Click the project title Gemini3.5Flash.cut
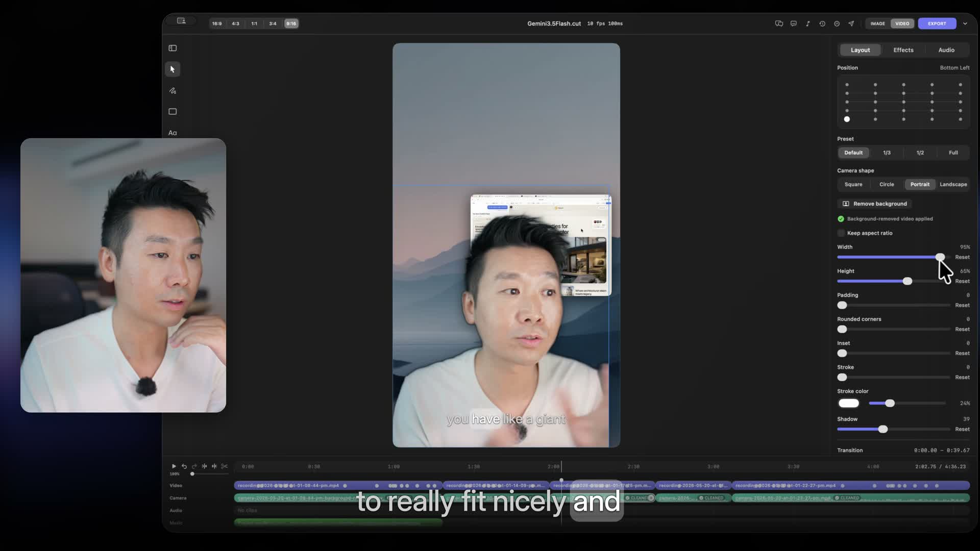Screen dimensions: 980x551 coord(554,23)
